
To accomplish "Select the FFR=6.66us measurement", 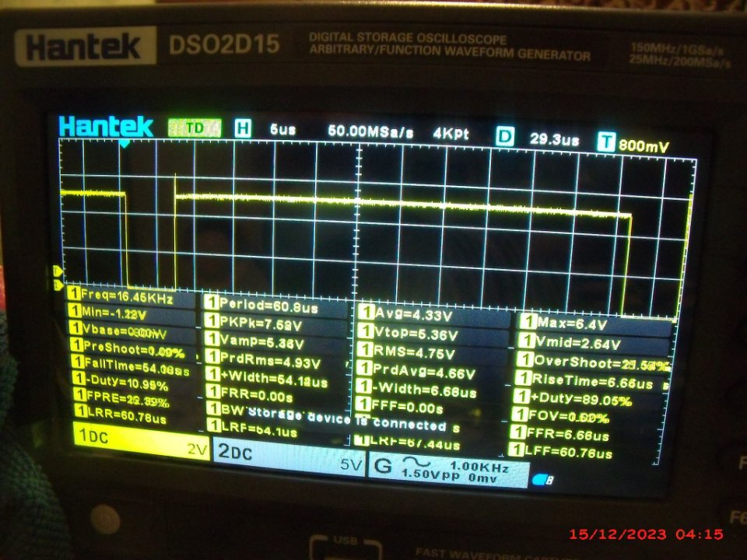I will point(559,434).
